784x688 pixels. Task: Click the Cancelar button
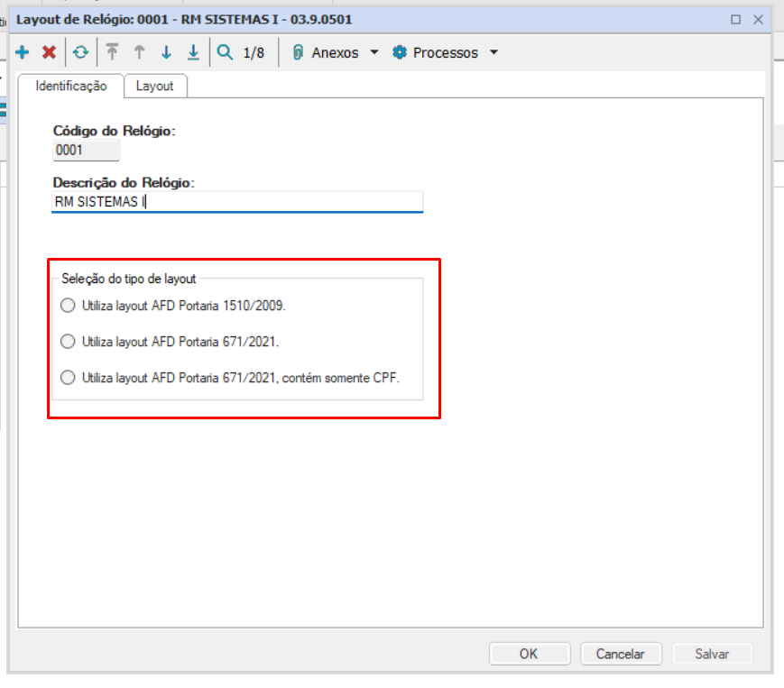(621, 654)
